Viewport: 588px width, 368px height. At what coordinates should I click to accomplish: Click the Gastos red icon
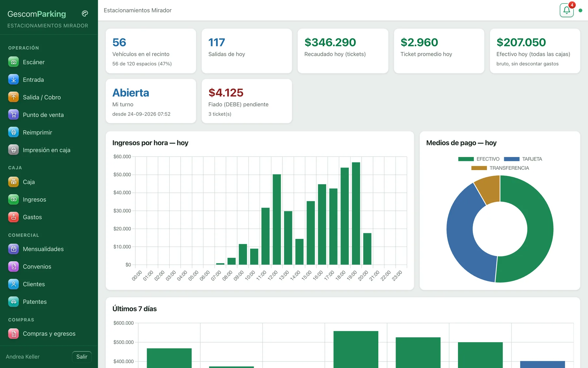[13, 217]
